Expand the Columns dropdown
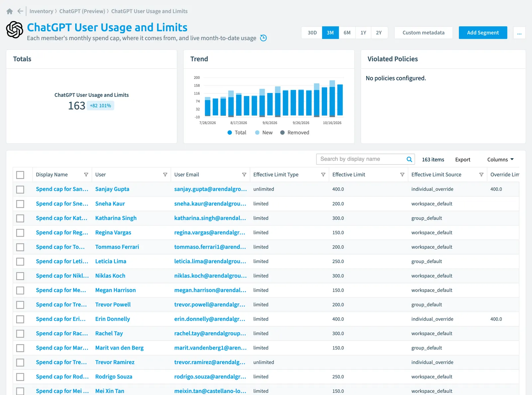Screen dimensions: 532x395 (500, 159)
